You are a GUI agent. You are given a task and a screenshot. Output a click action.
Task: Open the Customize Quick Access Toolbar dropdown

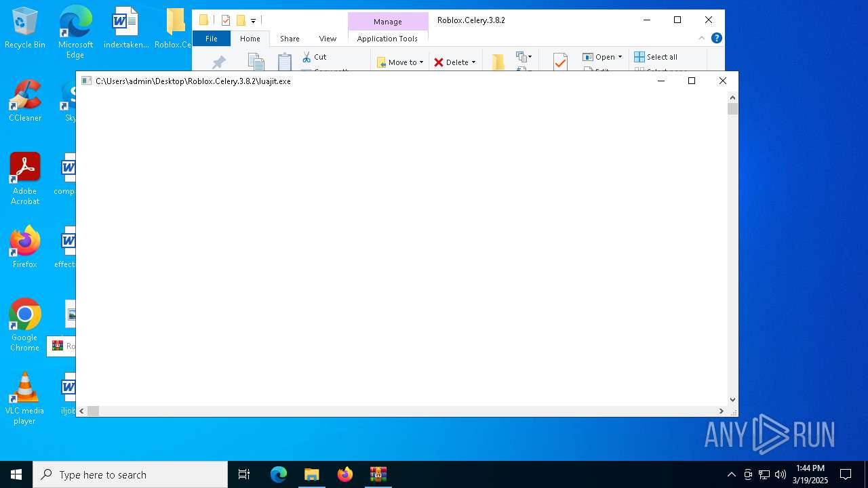[x=253, y=20]
